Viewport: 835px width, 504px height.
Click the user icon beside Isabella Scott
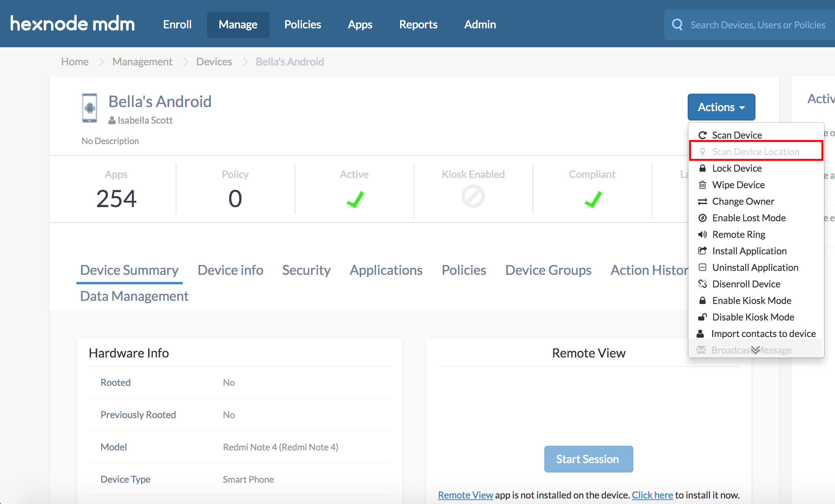pos(112,120)
